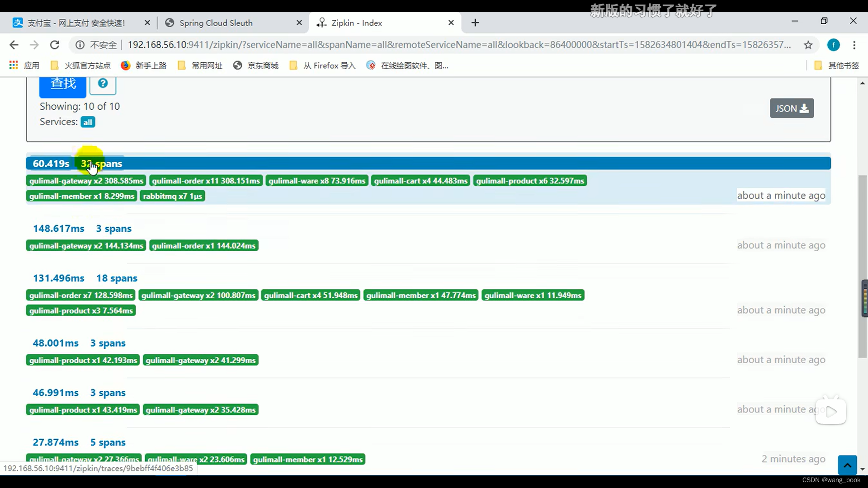The height and width of the screenshot is (488, 868).
Task: Open a new browser tab
Action: point(475,23)
